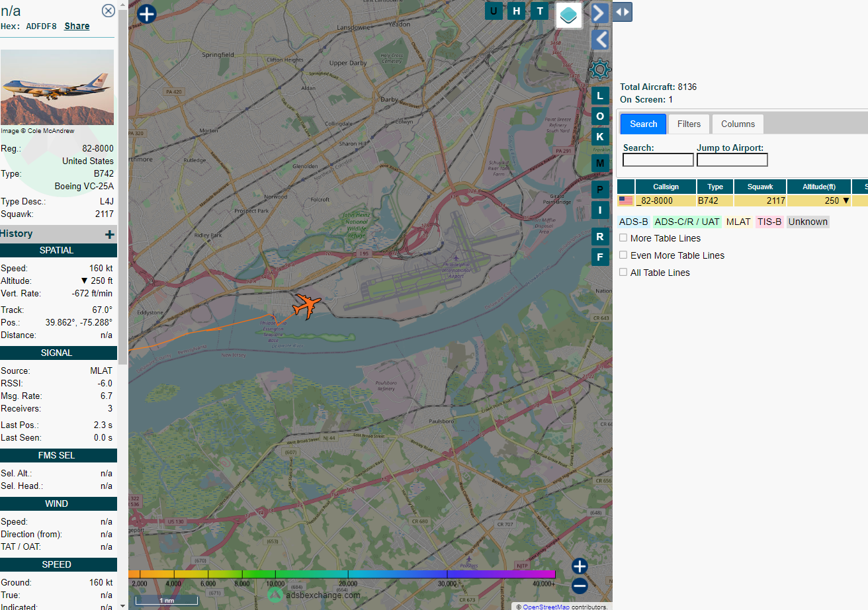Sort table by Squawk column
This screenshot has height=610, width=868.
(759, 187)
